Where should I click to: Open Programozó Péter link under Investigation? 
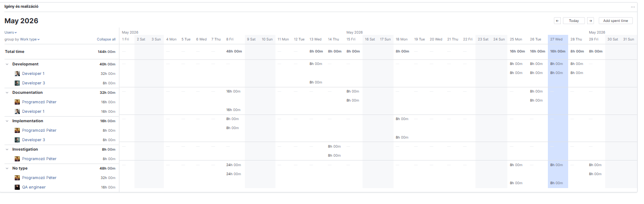tap(39, 159)
